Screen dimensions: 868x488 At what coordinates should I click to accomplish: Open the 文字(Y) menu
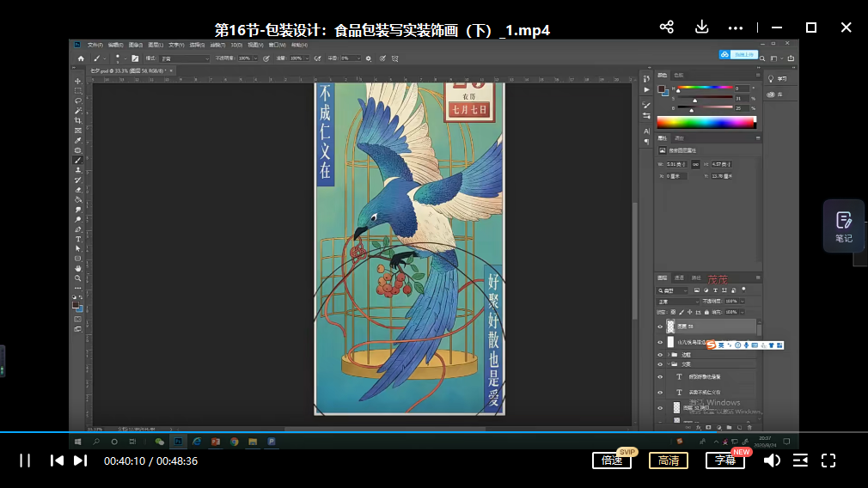click(x=176, y=45)
